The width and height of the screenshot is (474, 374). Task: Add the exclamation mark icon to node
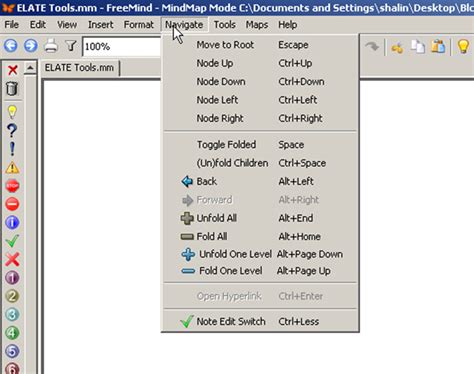(12, 149)
